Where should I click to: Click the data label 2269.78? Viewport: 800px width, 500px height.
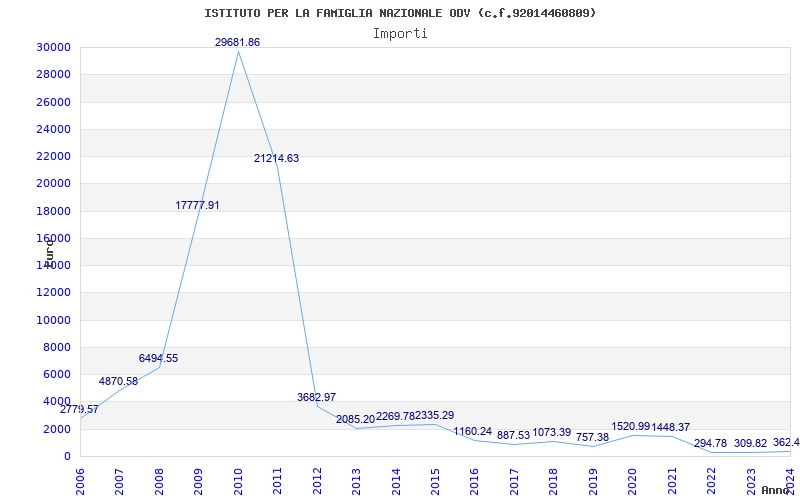coord(395,416)
